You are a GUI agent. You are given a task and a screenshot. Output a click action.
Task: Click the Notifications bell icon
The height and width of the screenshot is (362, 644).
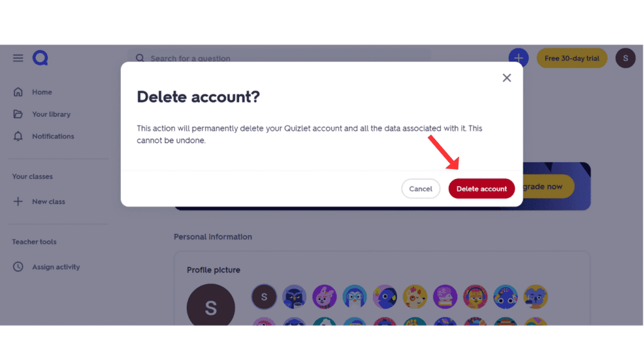pos(18,136)
